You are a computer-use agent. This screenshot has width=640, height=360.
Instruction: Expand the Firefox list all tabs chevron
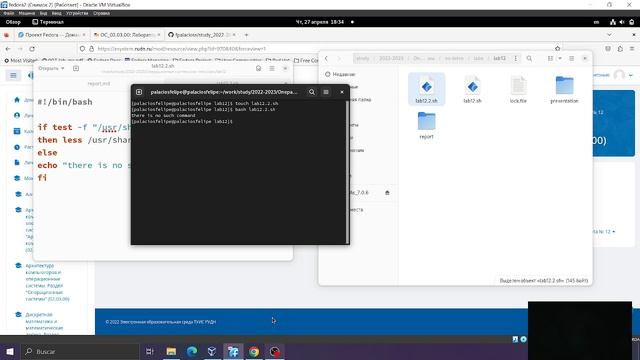coord(609,35)
